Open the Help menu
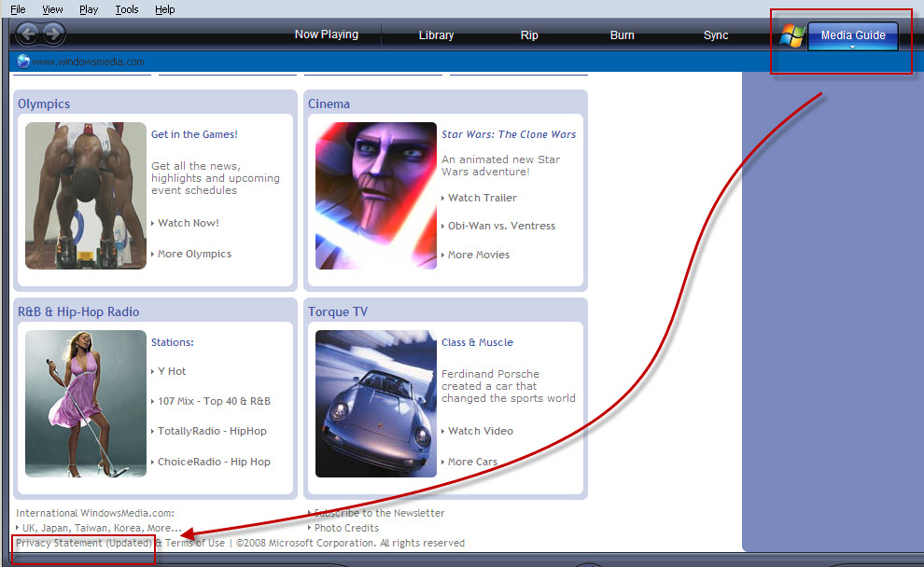 (165, 9)
